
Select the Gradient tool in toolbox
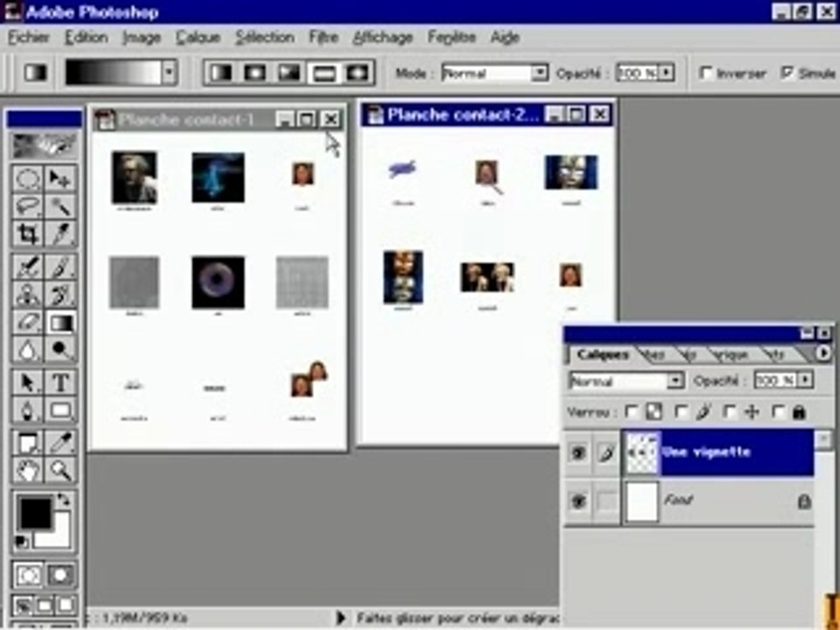[60, 322]
